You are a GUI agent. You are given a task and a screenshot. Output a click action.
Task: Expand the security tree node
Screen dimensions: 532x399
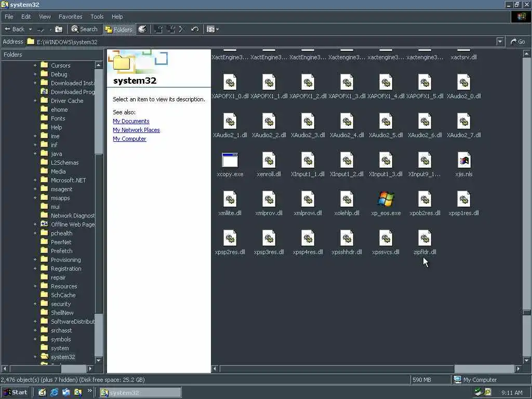[x=35, y=303]
